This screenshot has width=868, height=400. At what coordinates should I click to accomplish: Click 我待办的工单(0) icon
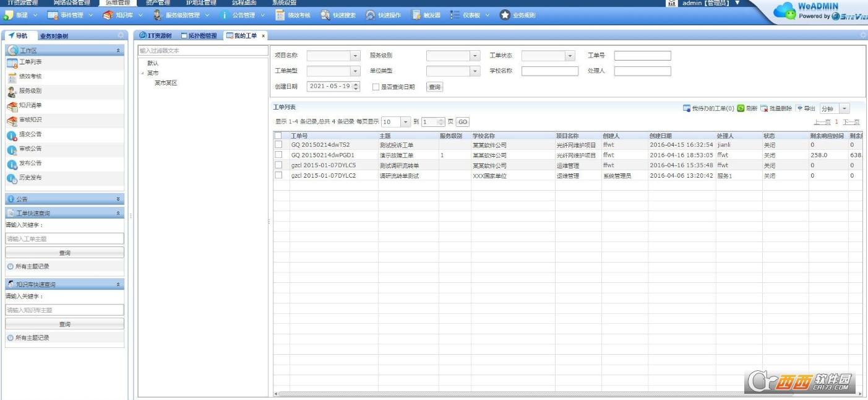click(686, 108)
